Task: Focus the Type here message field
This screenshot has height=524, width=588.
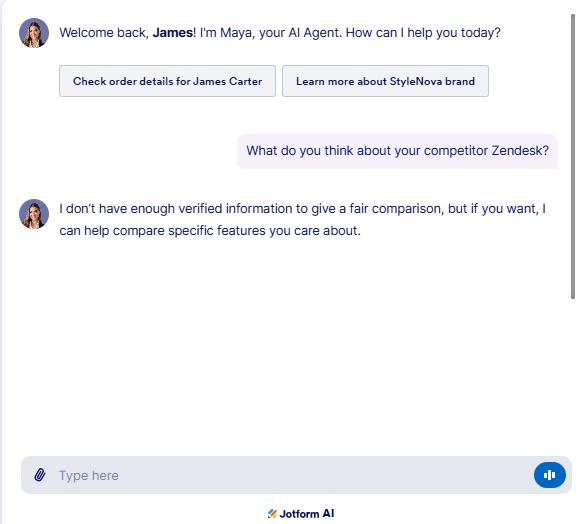Action: [292, 475]
